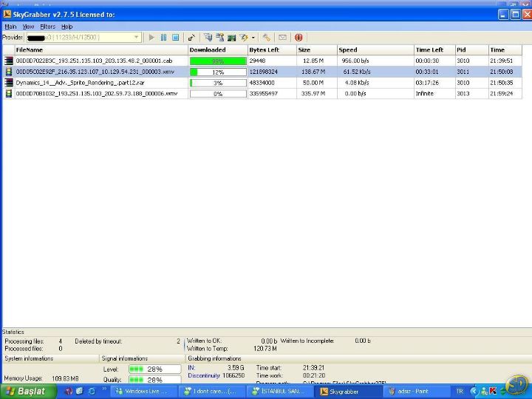Image resolution: width=532 pixels, height=399 pixels.
Task: Click the signal Quality 28% bar
Action: [154, 380]
